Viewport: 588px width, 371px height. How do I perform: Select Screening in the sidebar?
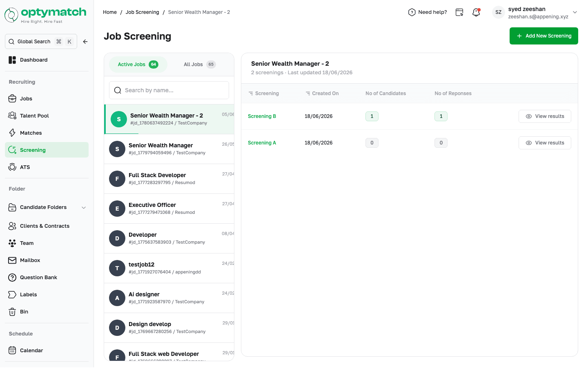coord(47,150)
